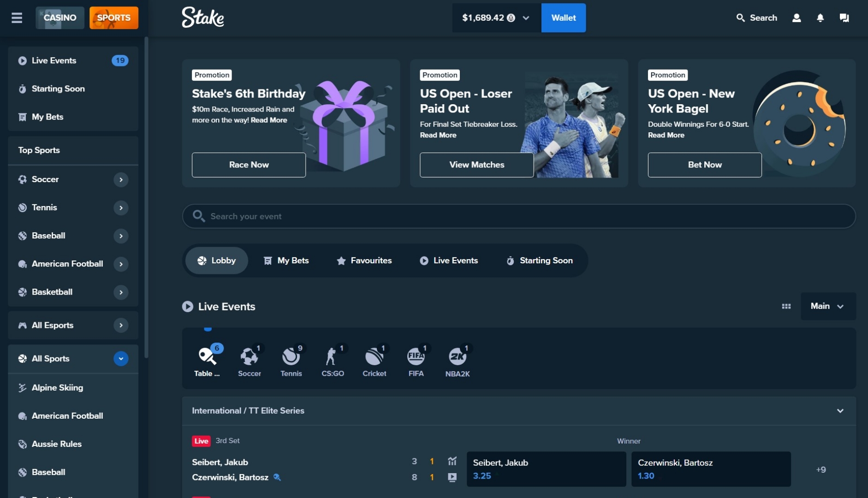Image resolution: width=868 pixels, height=498 pixels.
Task: Open sidebar Live Events with 19 badge
Action: click(73, 60)
